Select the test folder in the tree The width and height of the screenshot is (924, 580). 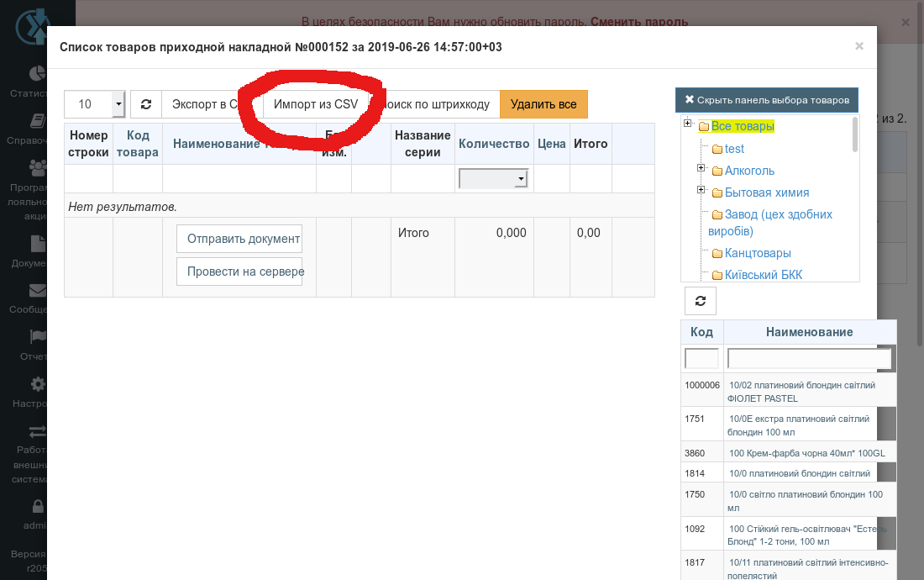pyautogui.click(x=733, y=149)
